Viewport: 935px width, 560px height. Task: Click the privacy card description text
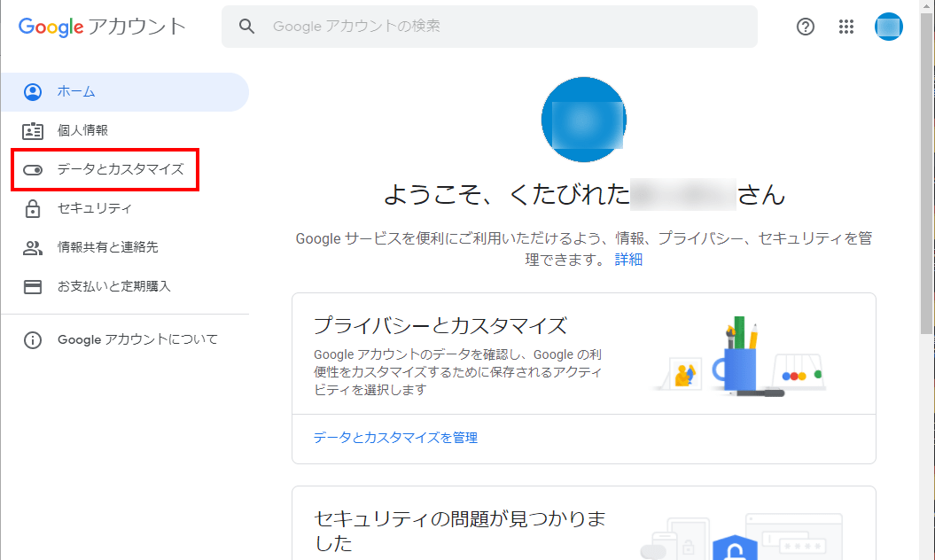[458, 372]
